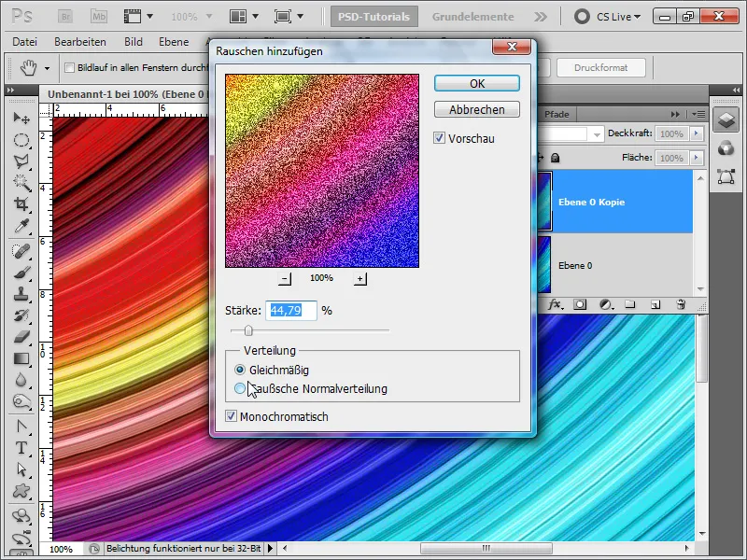747x560 pixels.
Task: Click the Stärke value input field
Action: tap(290, 311)
